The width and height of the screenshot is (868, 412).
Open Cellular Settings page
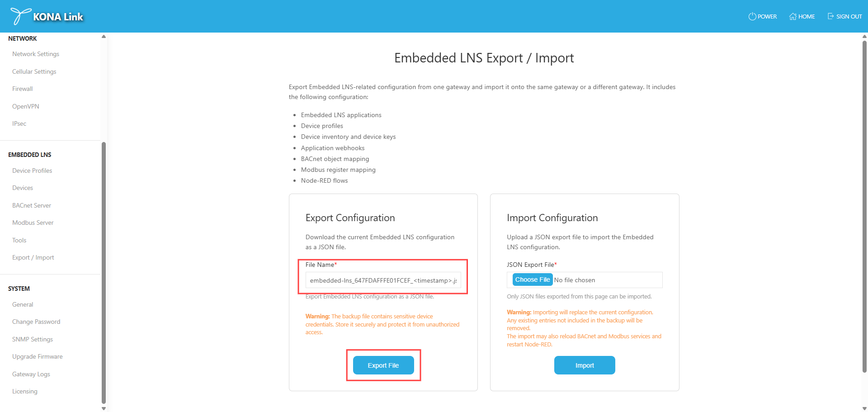click(x=34, y=71)
